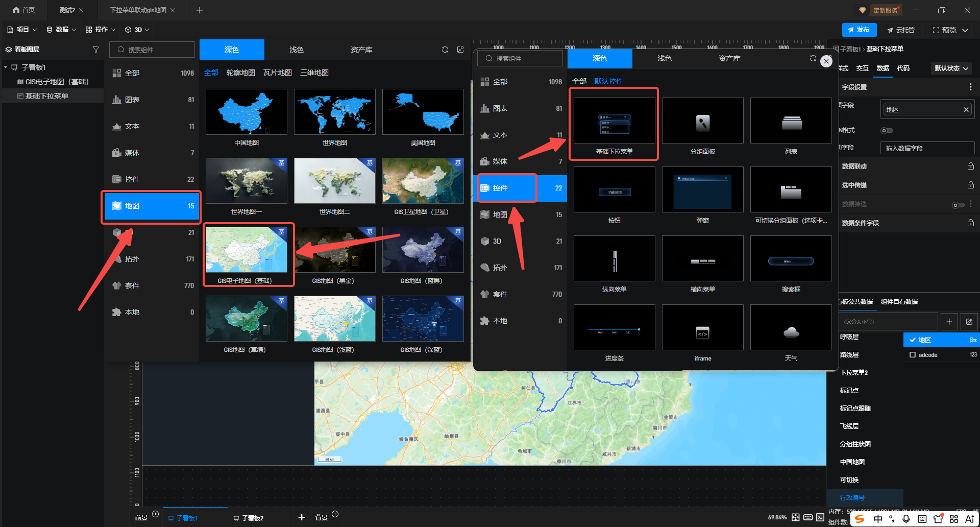Click the plus icon to add data

(x=949, y=322)
